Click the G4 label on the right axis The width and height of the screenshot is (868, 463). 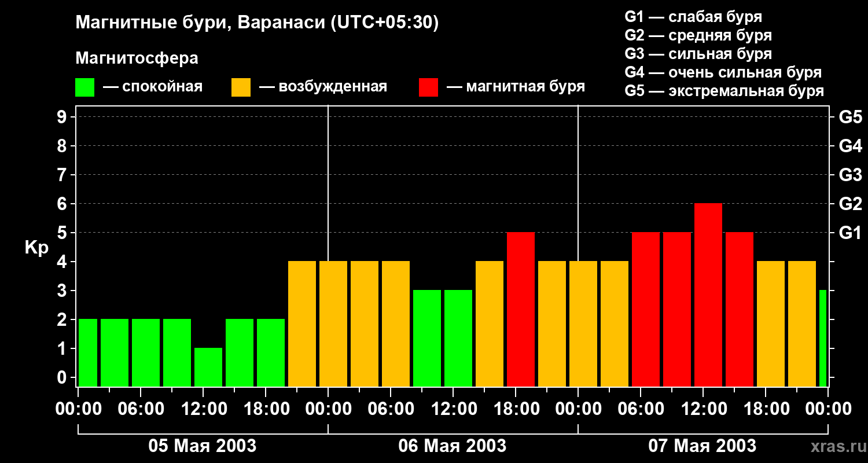850,146
